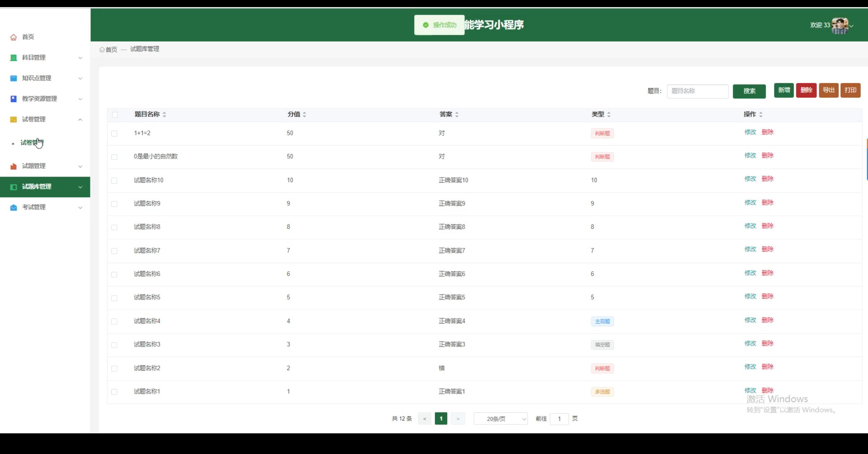The height and width of the screenshot is (454, 868).
Task: Click the 考试管理 envelope icon
Action: coord(14,207)
